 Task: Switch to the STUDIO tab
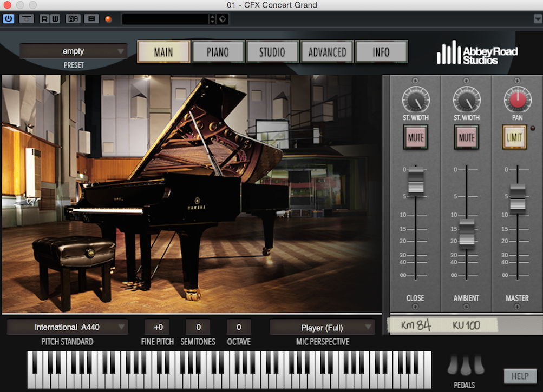[272, 52]
